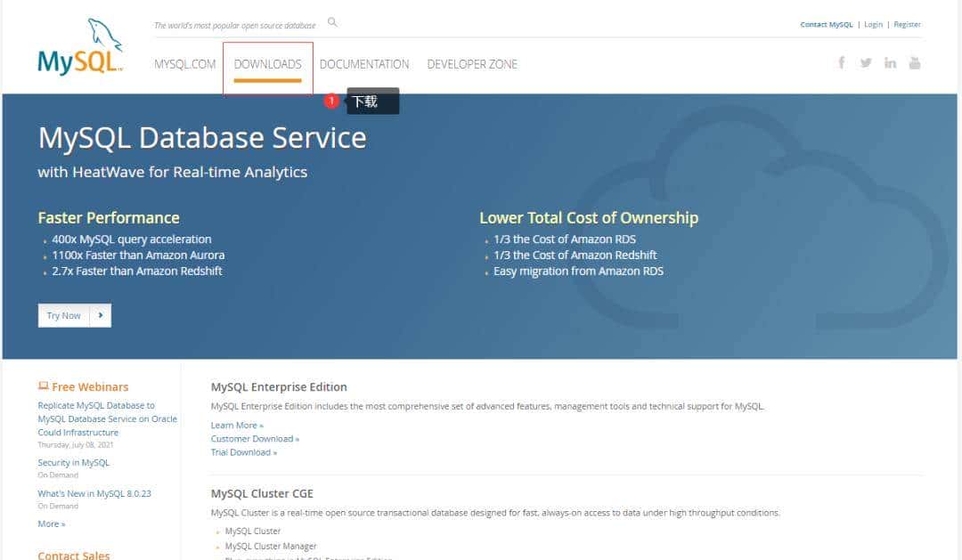Image resolution: width=962 pixels, height=560 pixels.
Task: Open the Login link
Action: [x=874, y=24]
